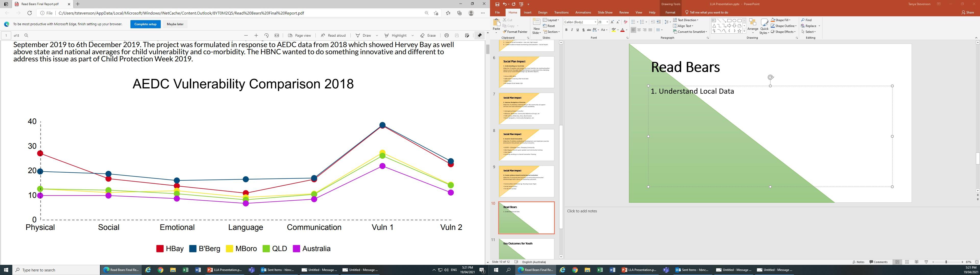This screenshot has height=275, width=980.
Task: Click the Complete setup button
Action: coord(145,24)
